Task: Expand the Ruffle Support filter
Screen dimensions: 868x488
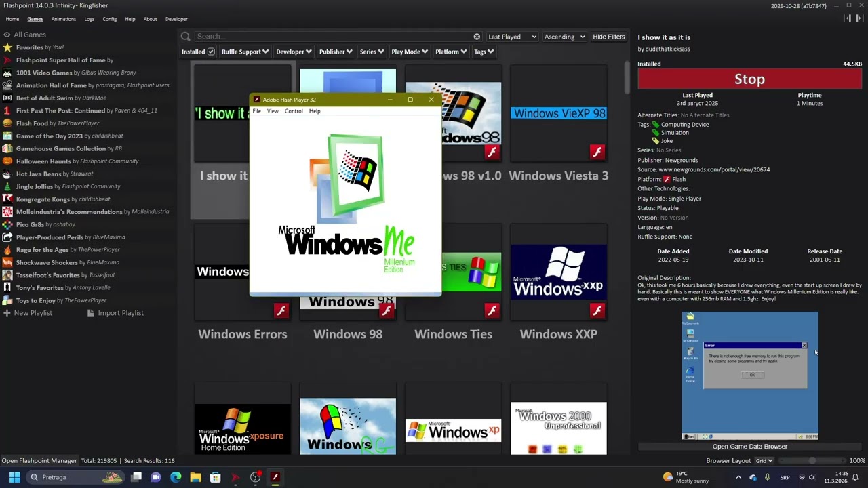Action: 245,52
